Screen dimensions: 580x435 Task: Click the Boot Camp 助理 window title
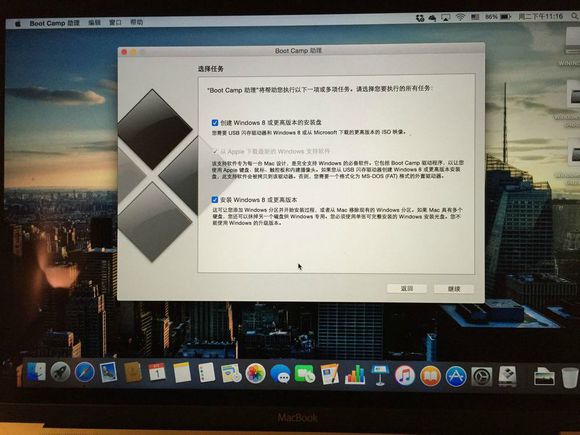click(x=298, y=51)
